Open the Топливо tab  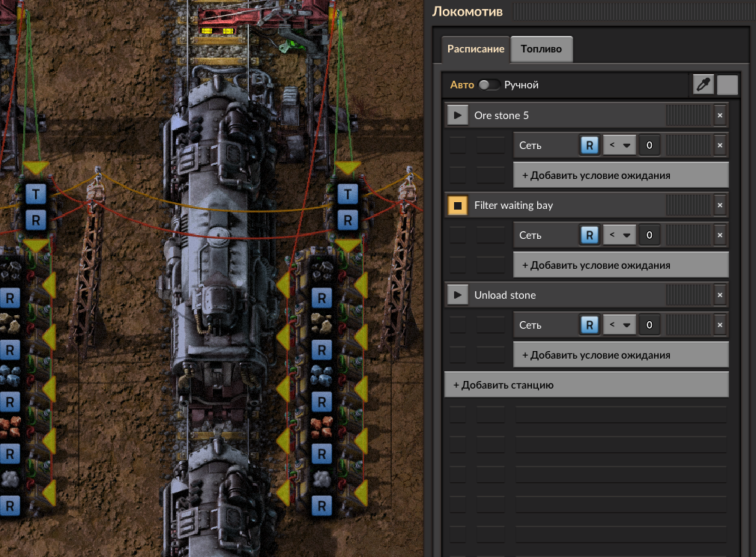coord(541,49)
